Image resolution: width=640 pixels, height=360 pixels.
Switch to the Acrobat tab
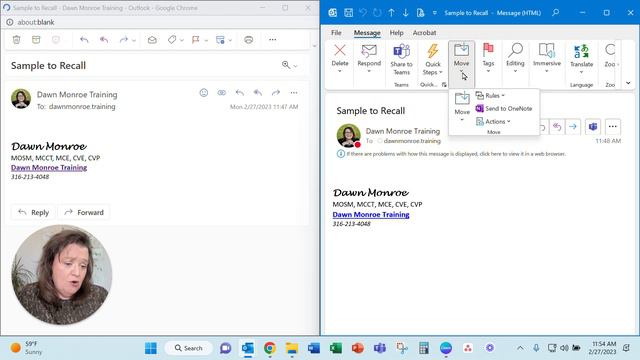click(x=424, y=33)
